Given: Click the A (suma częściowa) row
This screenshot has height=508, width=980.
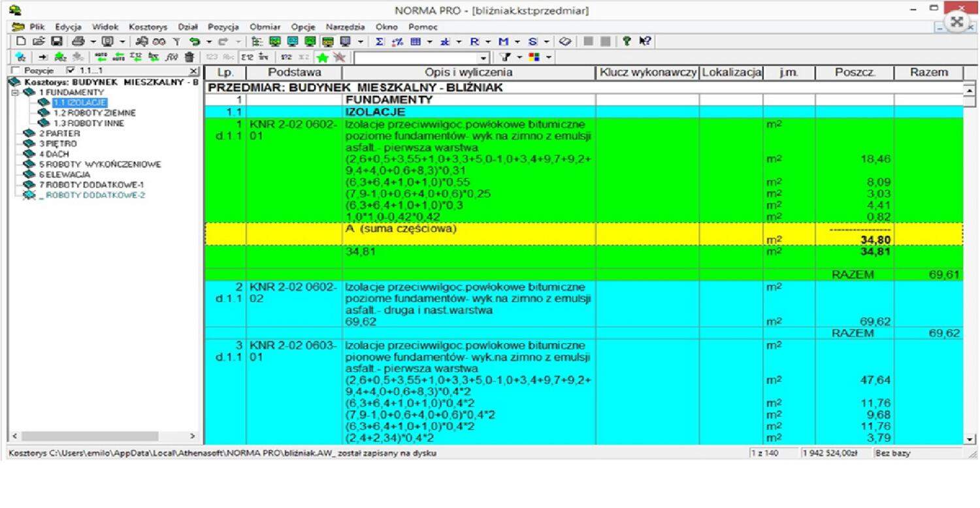Looking at the screenshot, I should point(584,234).
